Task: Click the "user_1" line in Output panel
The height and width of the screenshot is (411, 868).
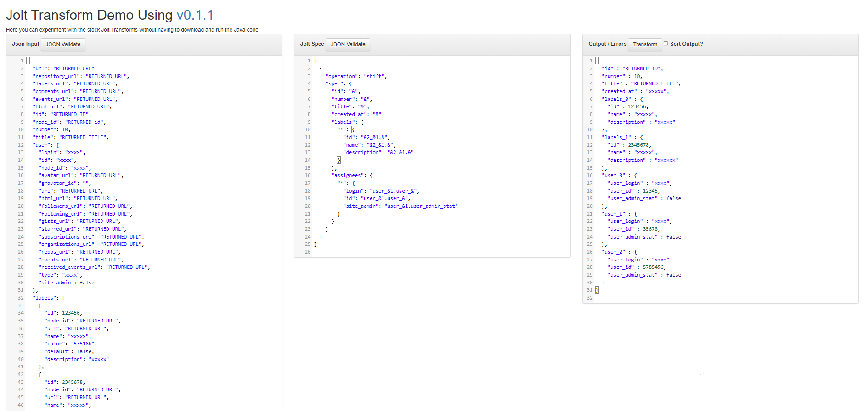Action: point(620,214)
